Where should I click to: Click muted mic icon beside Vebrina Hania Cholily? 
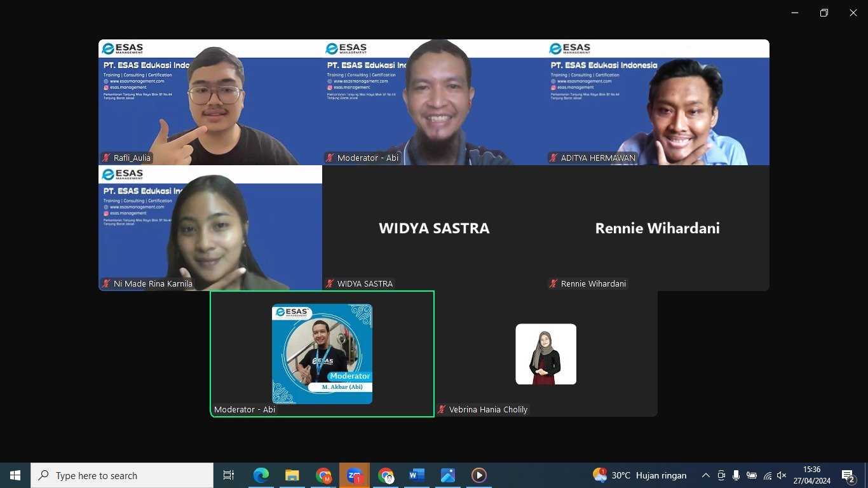(442, 410)
